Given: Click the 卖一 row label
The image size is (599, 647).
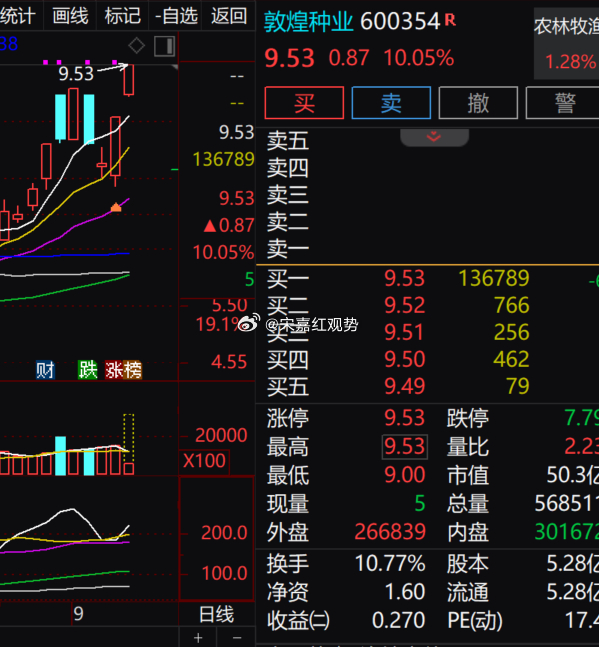Looking at the screenshot, I should (x=288, y=249).
